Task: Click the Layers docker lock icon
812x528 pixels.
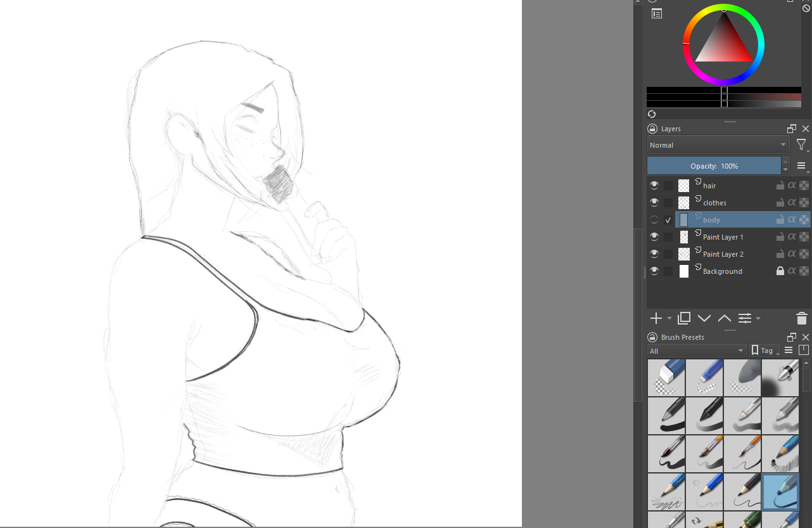Action: (652, 128)
